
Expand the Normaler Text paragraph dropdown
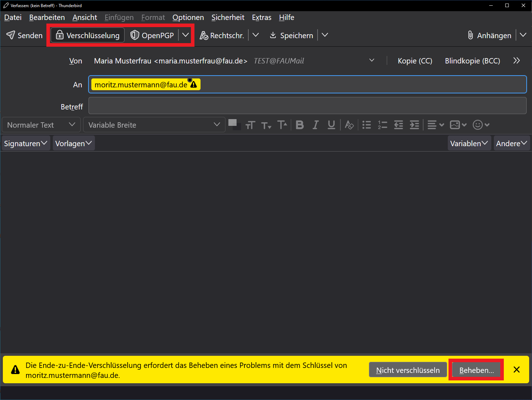pos(41,125)
